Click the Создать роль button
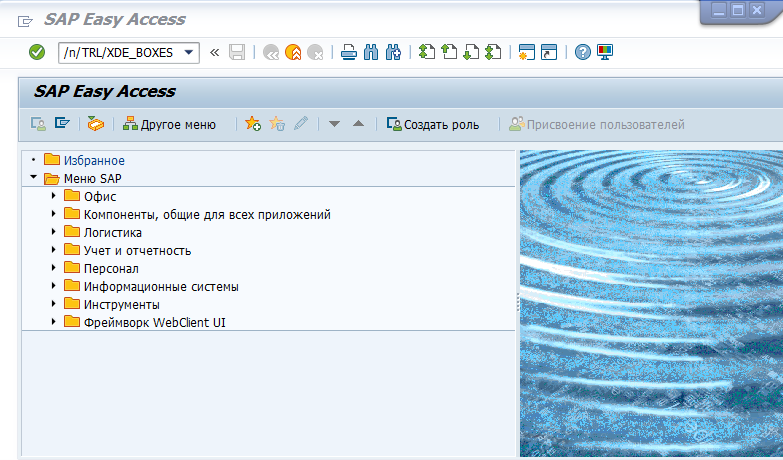The width and height of the screenshot is (783, 460). [x=433, y=124]
